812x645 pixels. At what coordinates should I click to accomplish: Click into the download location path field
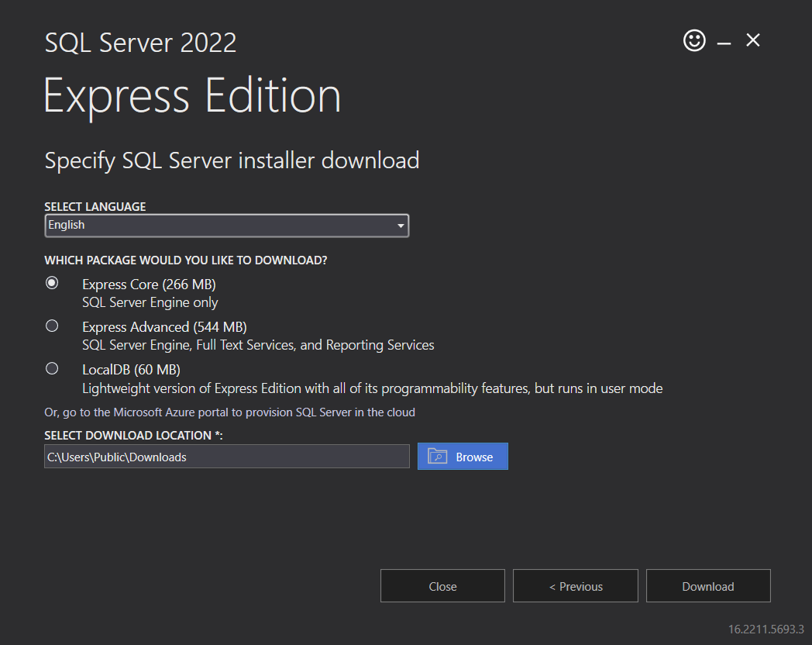(x=226, y=457)
